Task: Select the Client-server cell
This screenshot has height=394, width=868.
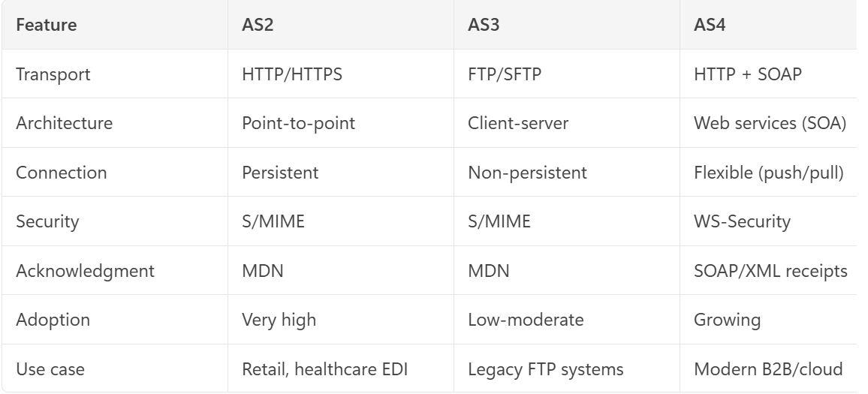Action: pos(518,123)
